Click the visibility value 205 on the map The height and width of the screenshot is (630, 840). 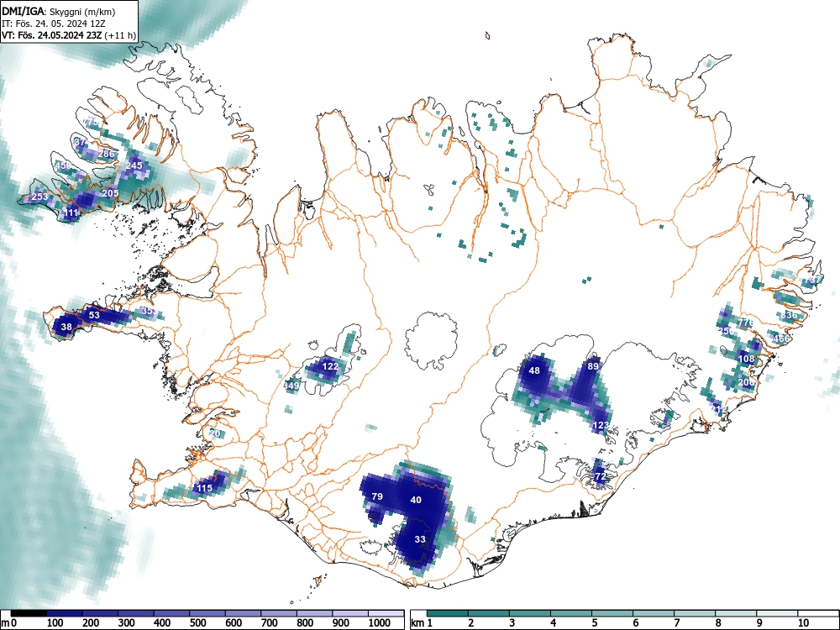[110, 193]
